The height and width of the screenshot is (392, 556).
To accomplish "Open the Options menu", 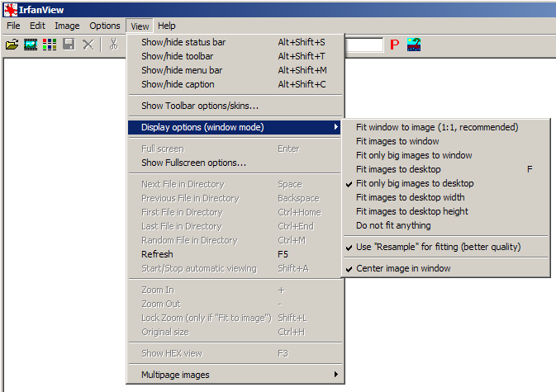I will click(105, 26).
